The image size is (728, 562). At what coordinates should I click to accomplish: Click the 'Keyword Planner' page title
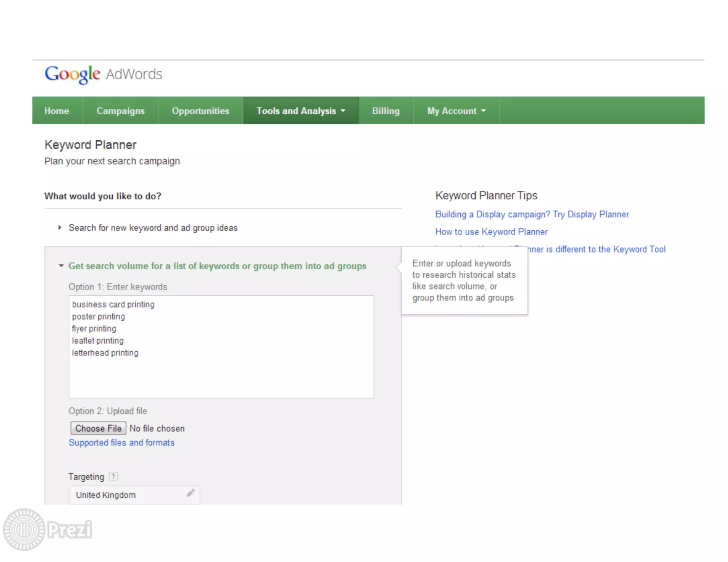pyautogui.click(x=90, y=145)
